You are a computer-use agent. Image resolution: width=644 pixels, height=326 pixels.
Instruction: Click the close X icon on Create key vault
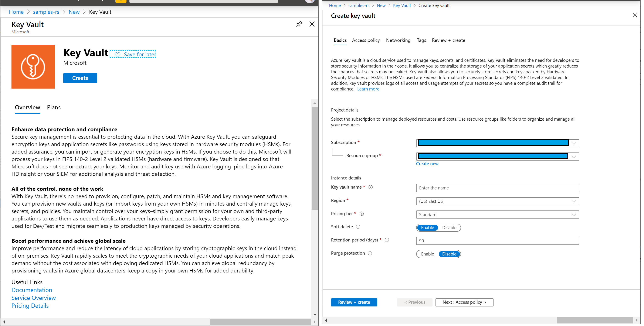(x=634, y=15)
